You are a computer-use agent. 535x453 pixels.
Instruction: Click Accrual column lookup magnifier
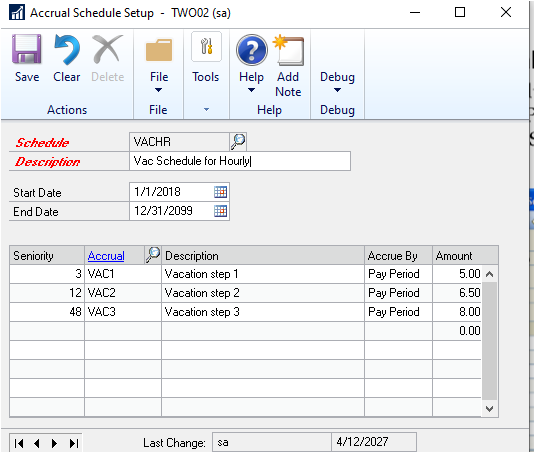[x=153, y=255]
